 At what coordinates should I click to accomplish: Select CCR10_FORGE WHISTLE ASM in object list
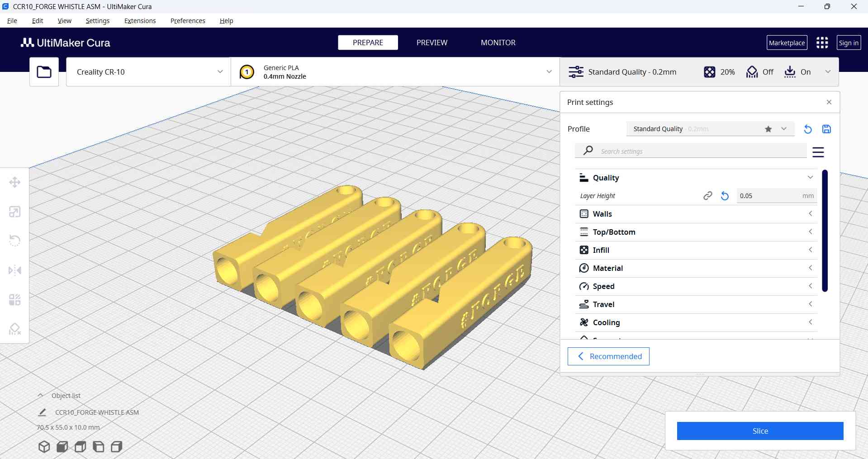[x=97, y=412]
